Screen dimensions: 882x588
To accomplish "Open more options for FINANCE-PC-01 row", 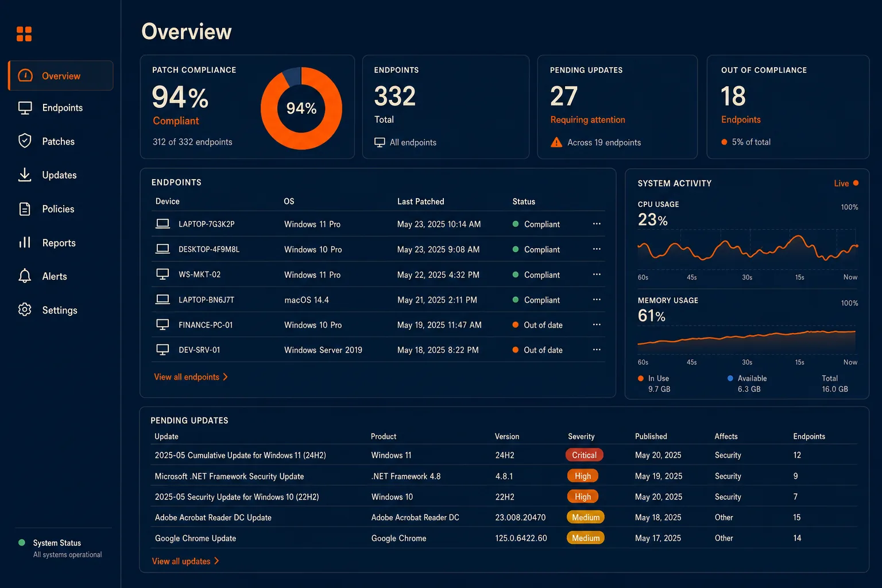I will (597, 325).
